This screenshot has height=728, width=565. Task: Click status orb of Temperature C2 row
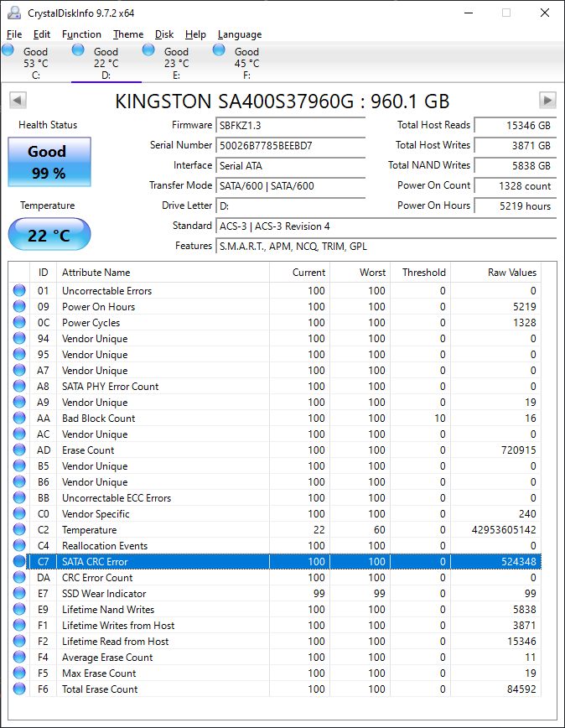tap(19, 529)
